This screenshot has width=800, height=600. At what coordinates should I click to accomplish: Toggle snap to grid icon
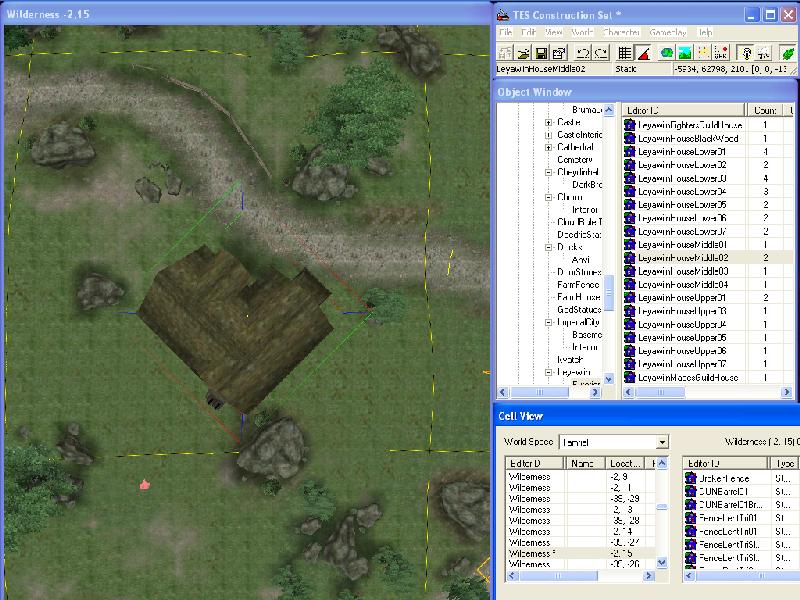624,53
